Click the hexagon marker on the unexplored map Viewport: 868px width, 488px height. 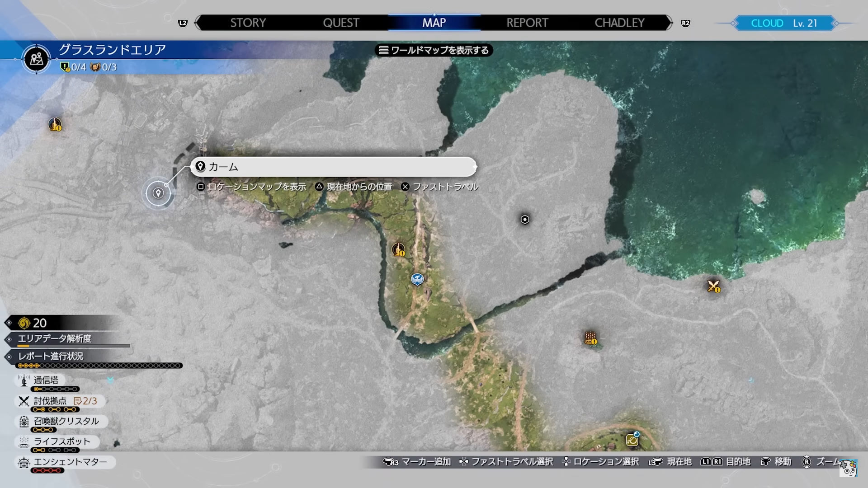click(x=525, y=220)
